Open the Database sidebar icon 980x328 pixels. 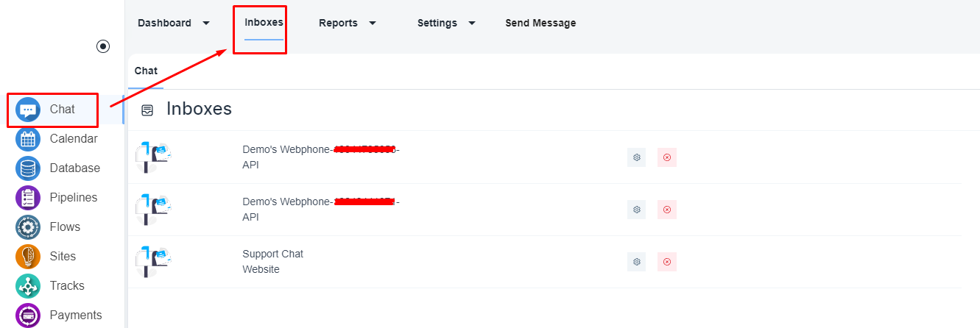pyautogui.click(x=28, y=168)
